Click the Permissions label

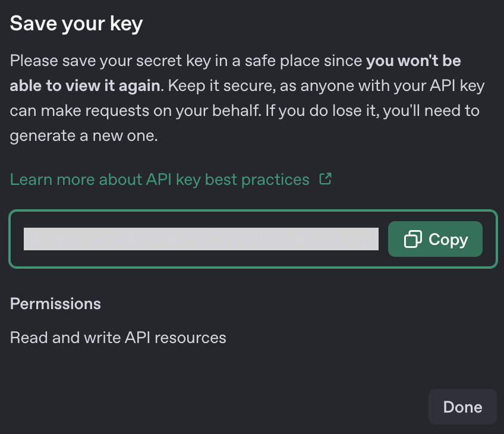pyautogui.click(x=55, y=304)
